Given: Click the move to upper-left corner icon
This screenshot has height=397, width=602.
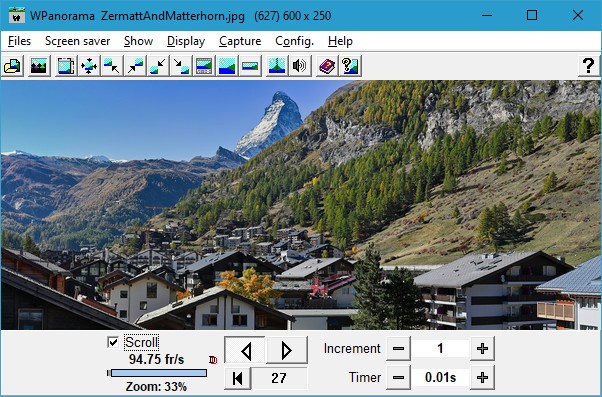Looking at the screenshot, I should [x=112, y=66].
